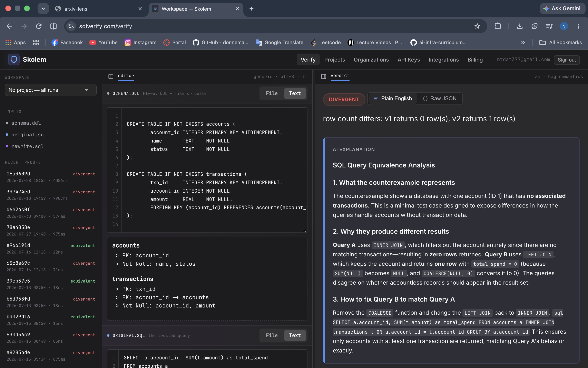Switch SCHEMA.DDL input to File mode
Image resolution: width=588 pixels, height=368 pixels.
(272, 93)
